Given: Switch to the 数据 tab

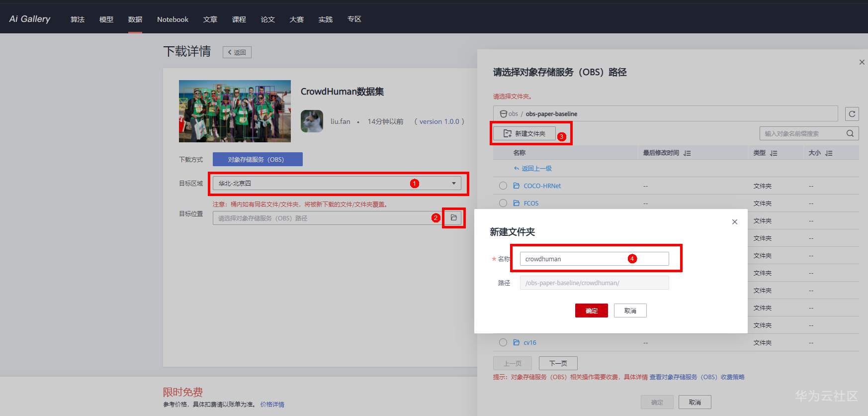Looking at the screenshot, I should pyautogui.click(x=135, y=19).
